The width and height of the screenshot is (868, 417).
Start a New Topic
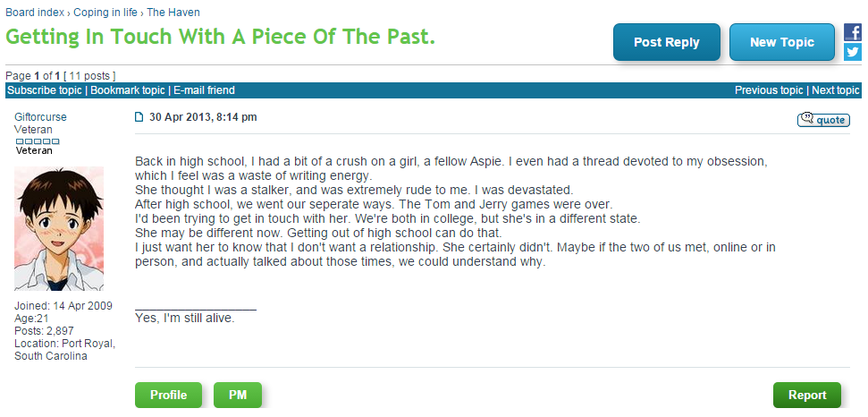781,42
